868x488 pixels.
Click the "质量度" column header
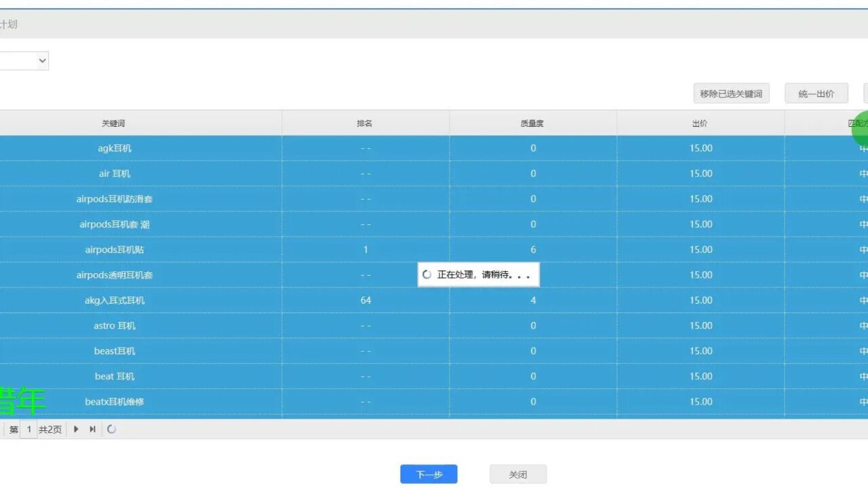[533, 122]
